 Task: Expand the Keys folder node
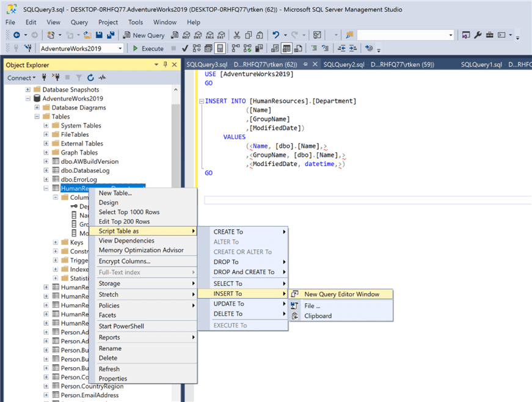56,242
